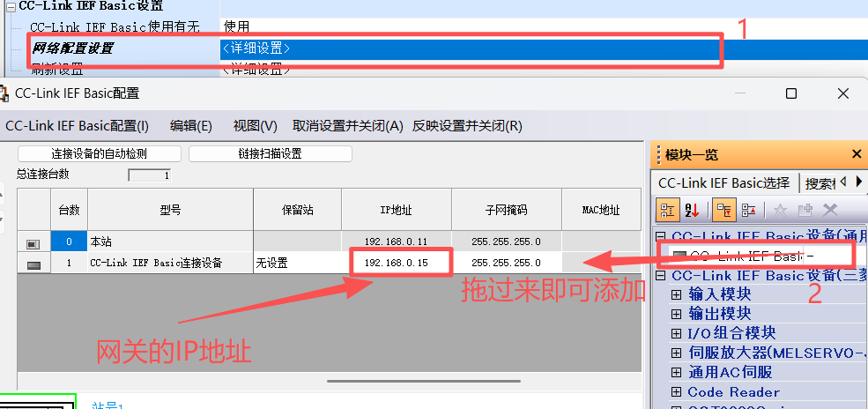The width and height of the screenshot is (868, 409).
Task: Expand the 通用AC伺服 node
Action: click(676, 372)
